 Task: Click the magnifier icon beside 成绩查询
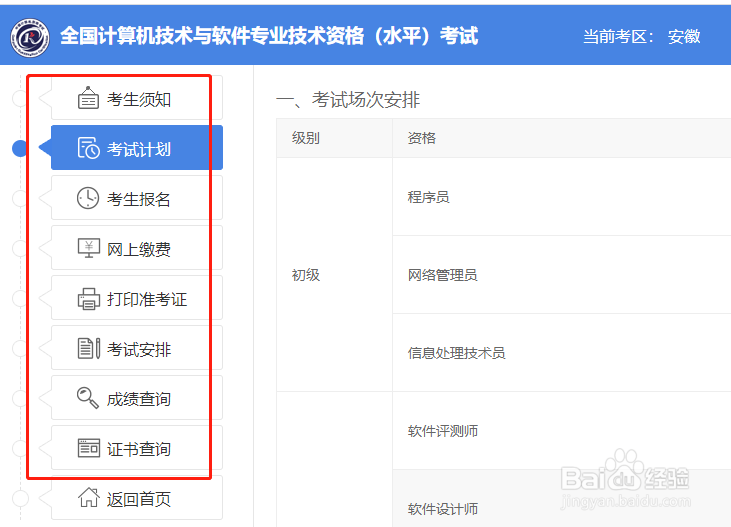click(88, 398)
